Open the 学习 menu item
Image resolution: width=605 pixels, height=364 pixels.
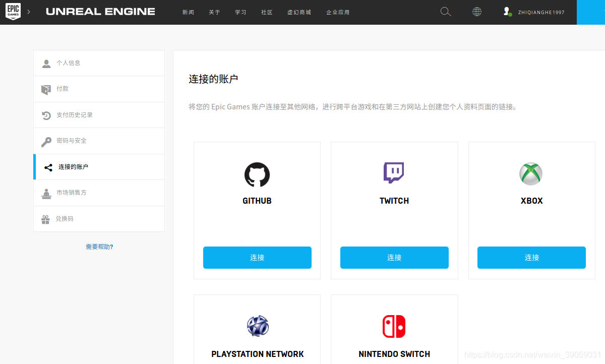click(240, 12)
